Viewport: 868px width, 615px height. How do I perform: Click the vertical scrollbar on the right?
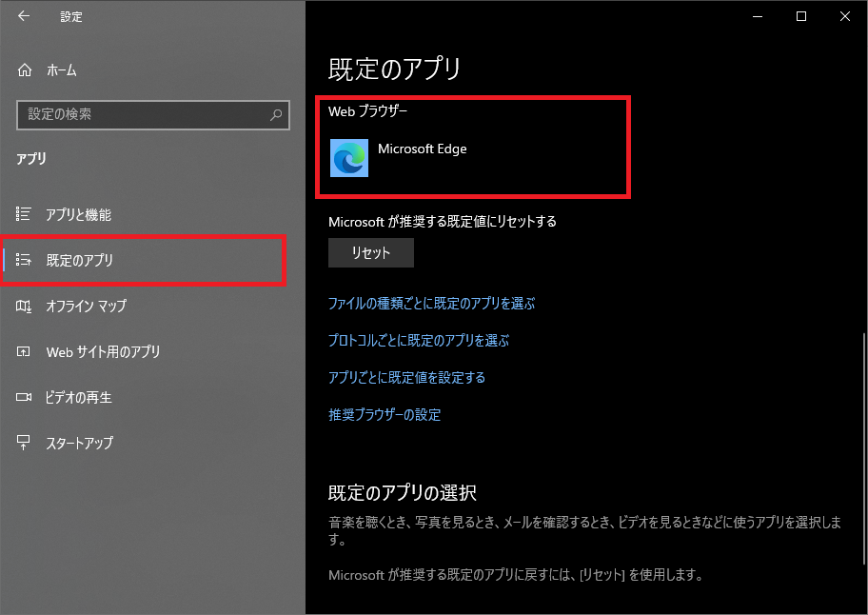click(863, 448)
